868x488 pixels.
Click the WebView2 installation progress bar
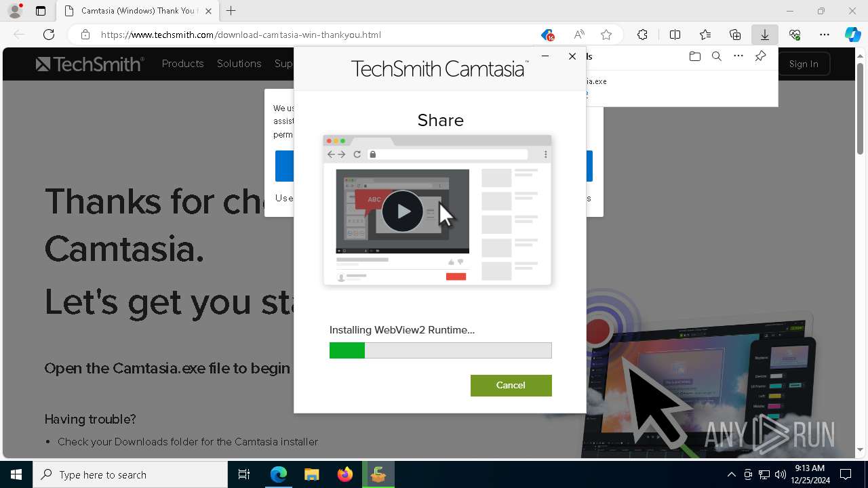click(440, 350)
